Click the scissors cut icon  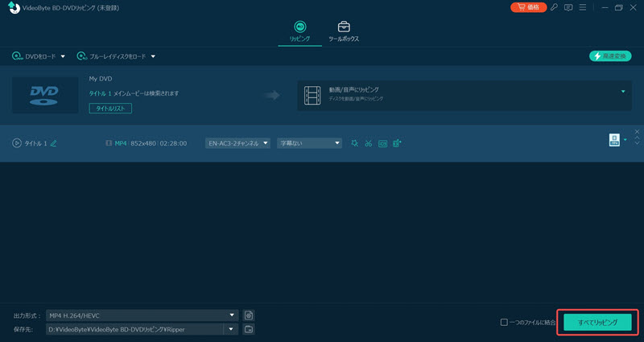[368, 143]
